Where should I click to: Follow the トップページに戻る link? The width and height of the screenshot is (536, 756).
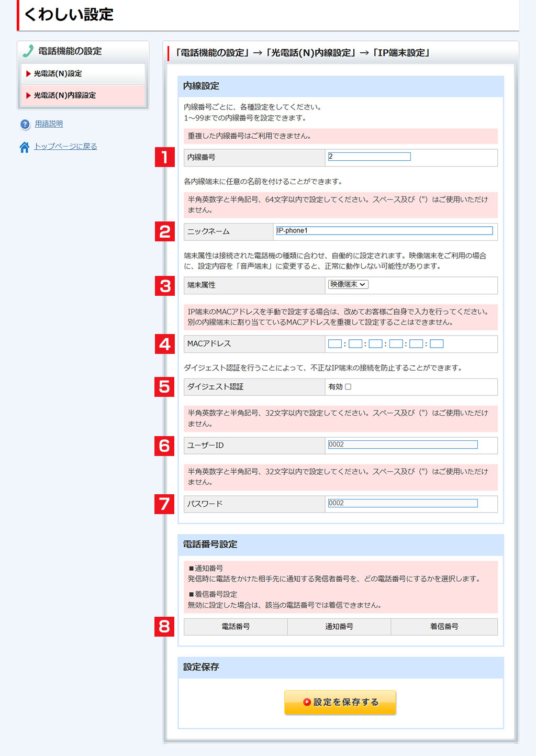[65, 147]
